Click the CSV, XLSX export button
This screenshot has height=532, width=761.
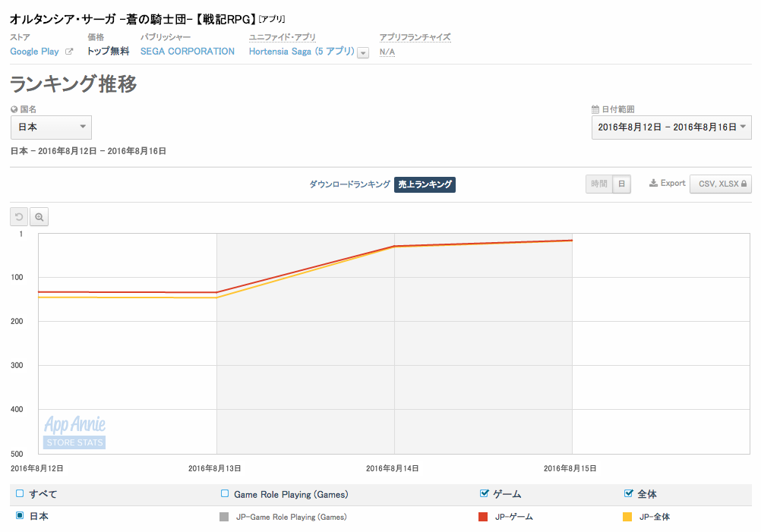(x=720, y=184)
